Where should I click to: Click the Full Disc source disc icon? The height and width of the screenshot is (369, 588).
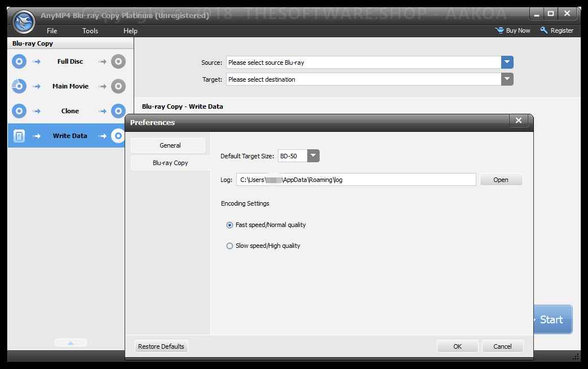(19, 61)
